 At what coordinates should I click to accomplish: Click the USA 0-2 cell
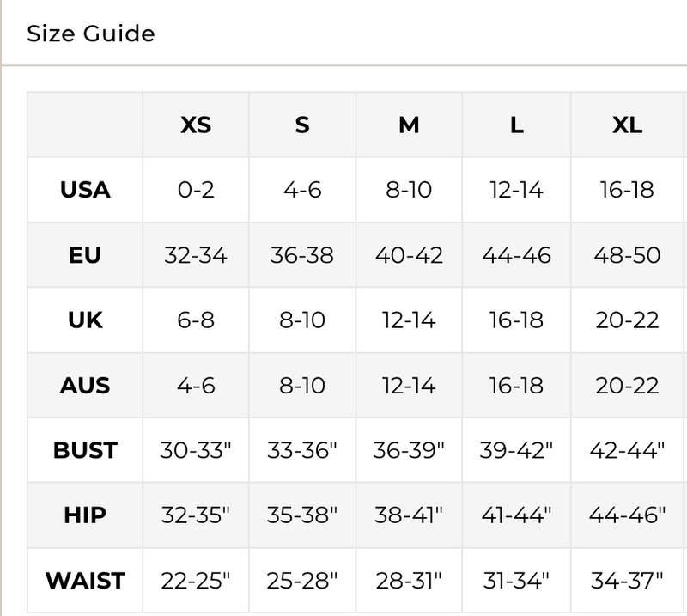tap(196, 190)
